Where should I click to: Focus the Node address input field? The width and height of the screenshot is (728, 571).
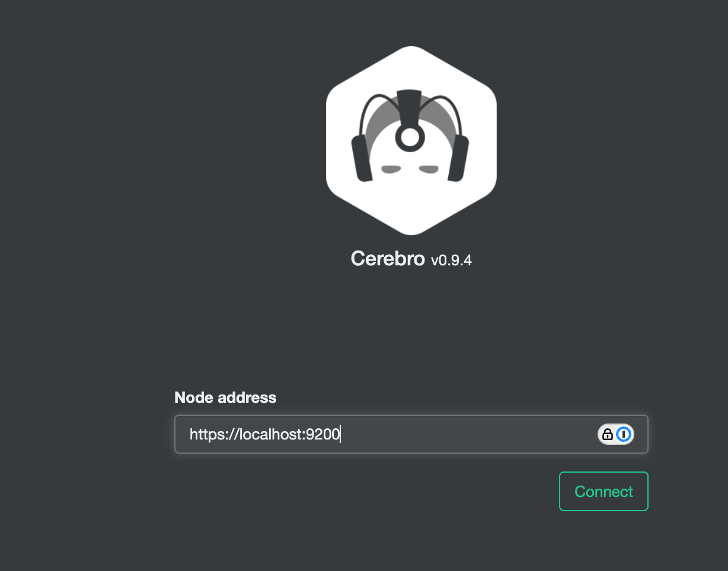click(x=411, y=434)
